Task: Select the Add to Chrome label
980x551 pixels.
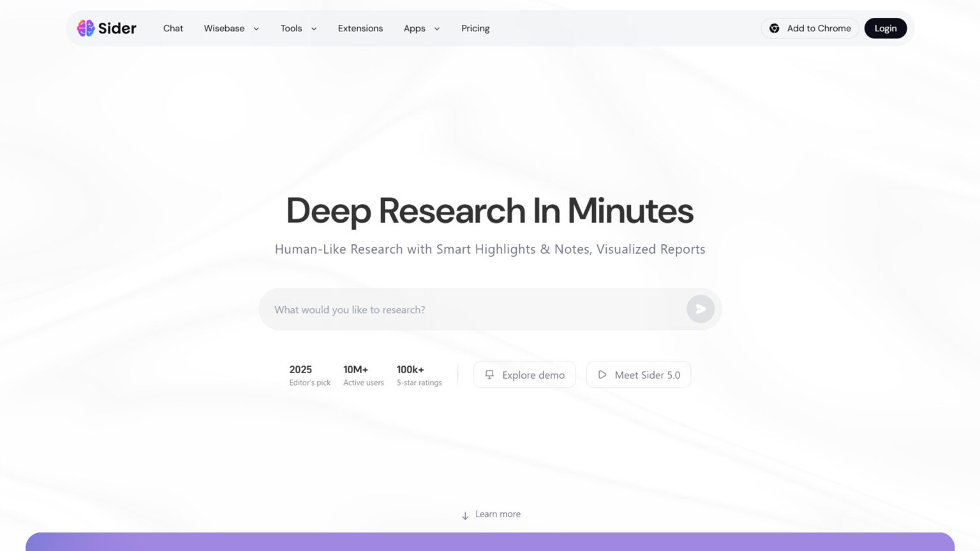Action: coord(819,28)
